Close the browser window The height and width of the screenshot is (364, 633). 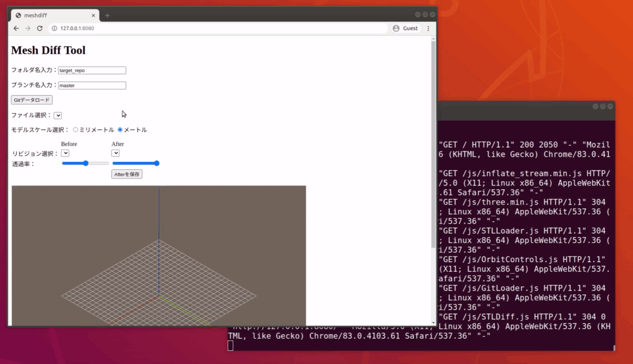point(432,15)
